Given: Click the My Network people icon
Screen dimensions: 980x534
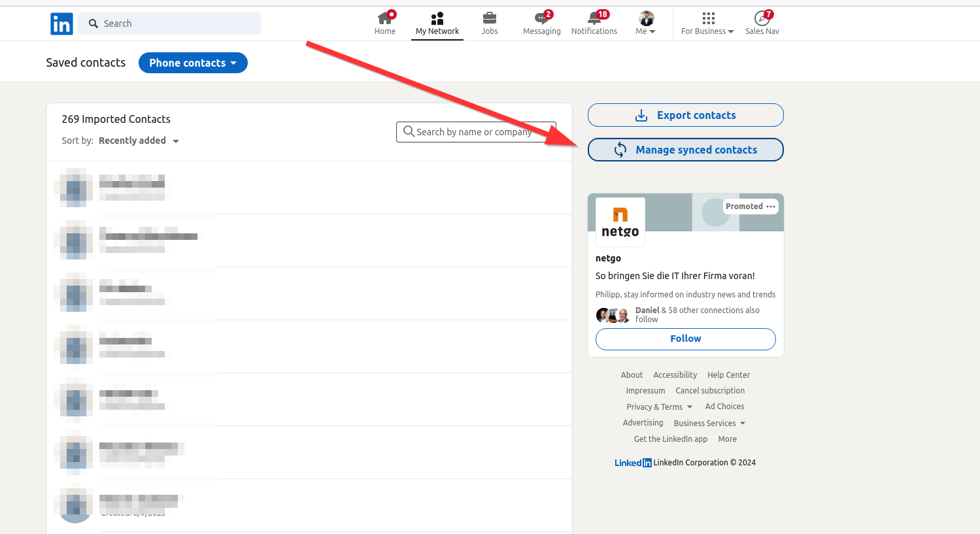Looking at the screenshot, I should pyautogui.click(x=437, y=18).
